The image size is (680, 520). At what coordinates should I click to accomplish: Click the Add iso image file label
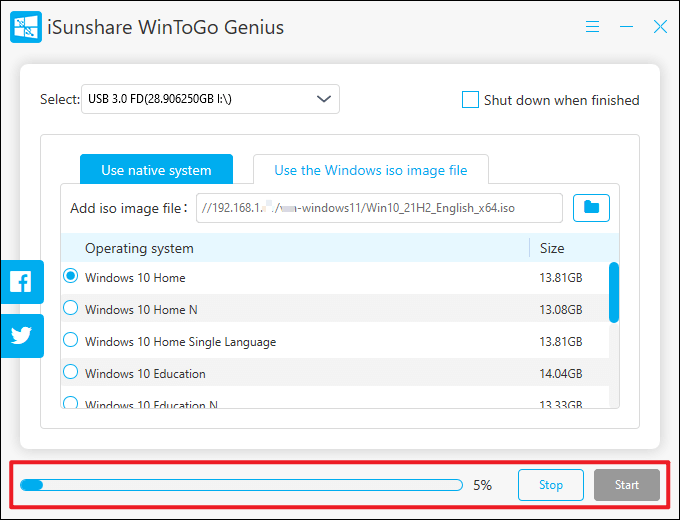point(129,208)
